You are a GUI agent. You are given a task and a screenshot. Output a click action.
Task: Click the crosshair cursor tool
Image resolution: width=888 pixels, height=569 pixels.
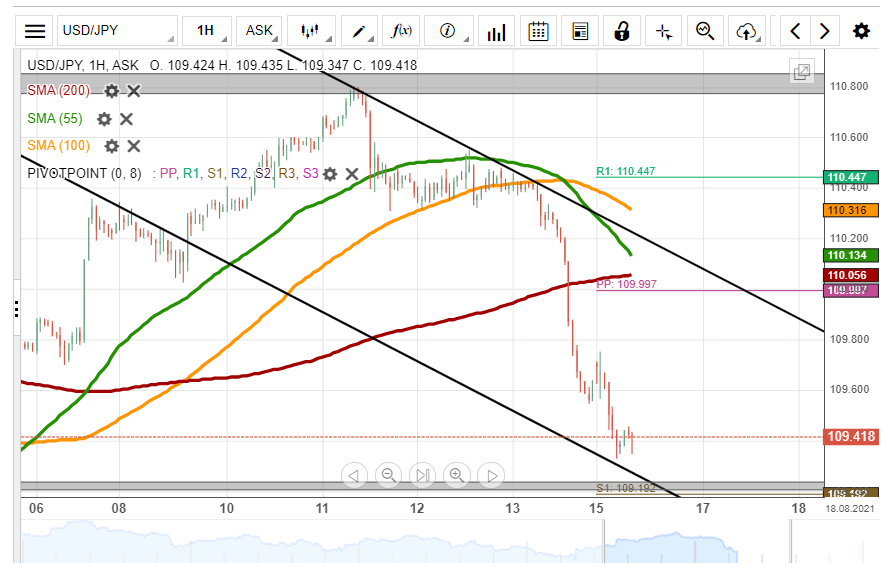(663, 31)
